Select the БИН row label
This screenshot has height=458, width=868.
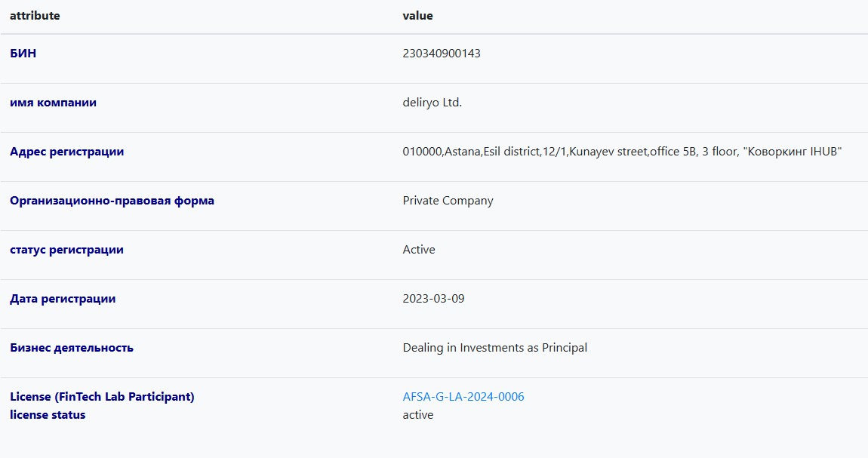click(x=23, y=54)
